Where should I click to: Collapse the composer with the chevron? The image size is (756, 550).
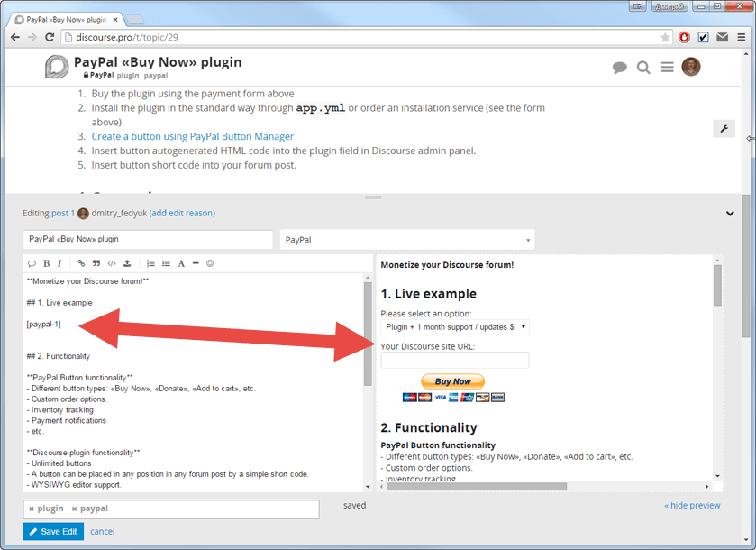click(x=730, y=214)
